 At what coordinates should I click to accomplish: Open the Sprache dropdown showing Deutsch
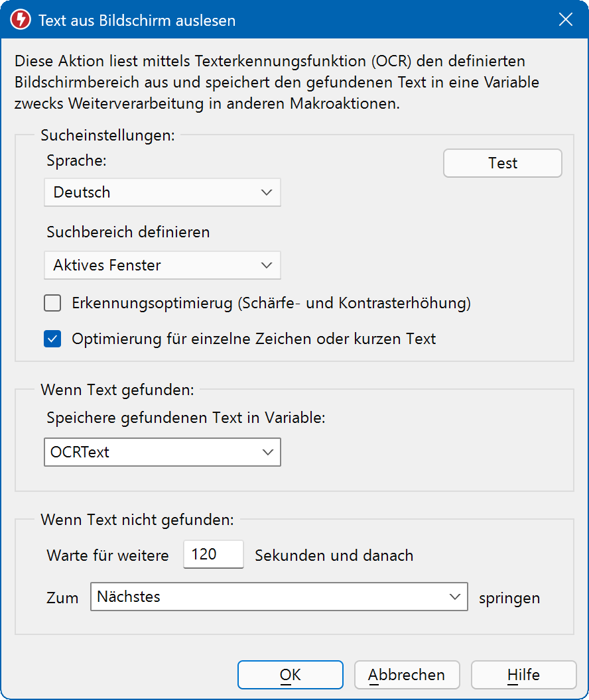162,192
